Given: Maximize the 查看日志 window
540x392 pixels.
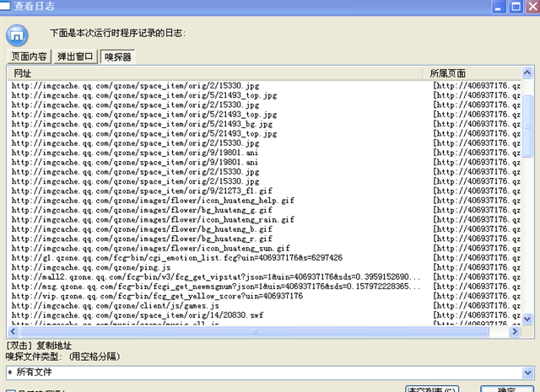Looking at the screenshot, I should [516, 7].
